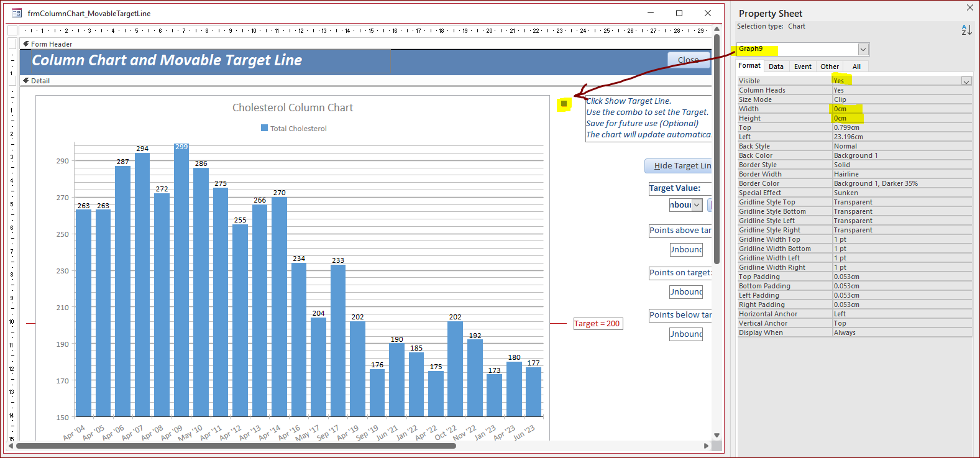Click the form selector box at ruler corner
Image resolution: width=980 pixels, height=458 pixels.
pos(12,30)
